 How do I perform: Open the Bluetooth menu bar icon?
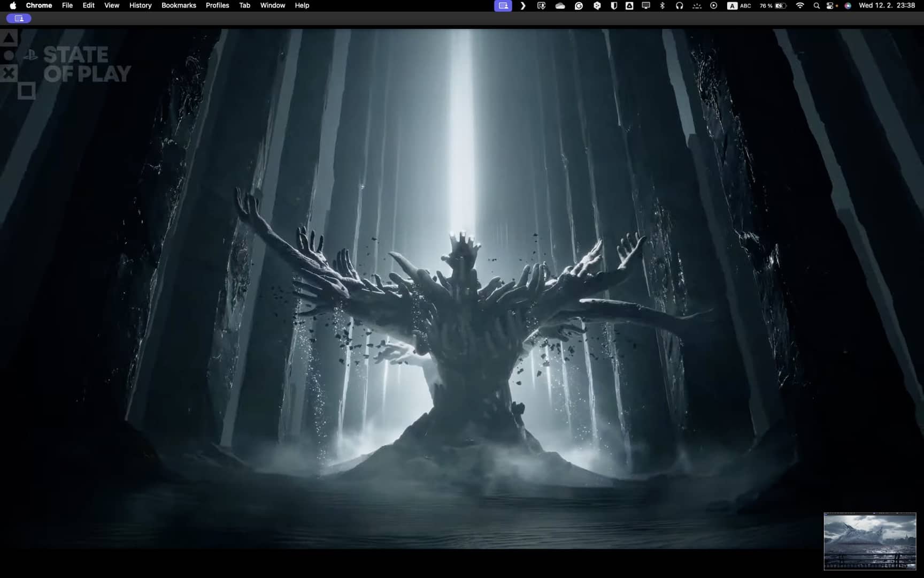click(x=663, y=6)
